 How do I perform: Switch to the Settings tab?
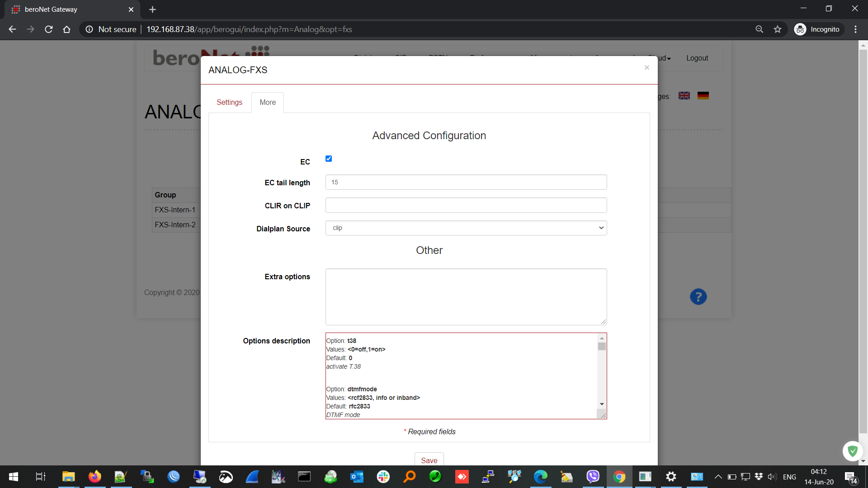pyautogui.click(x=229, y=103)
